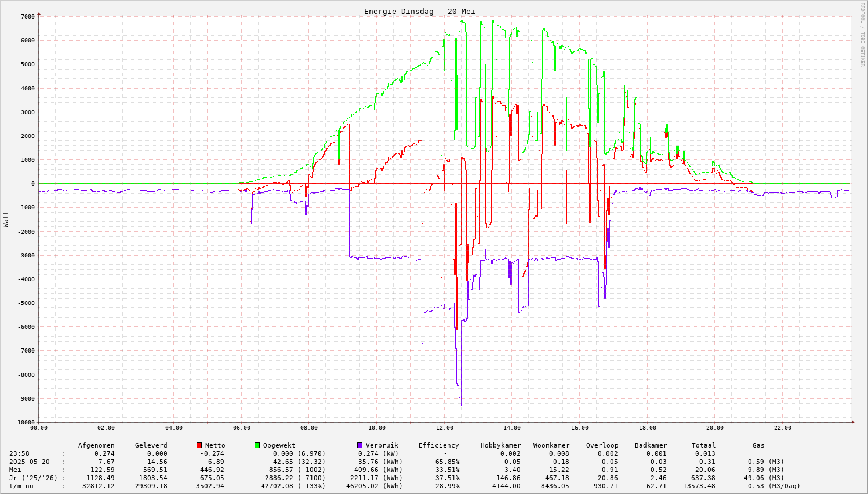868x494 pixels.
Task: Click the 'Afgenomen' column header
Action: pos(96,445)
